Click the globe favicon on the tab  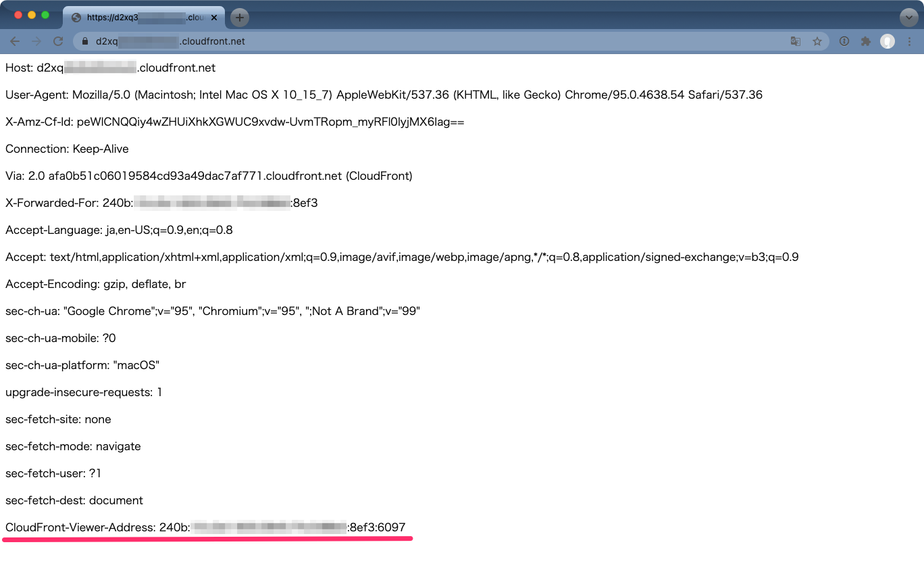(x=76, y=18)
